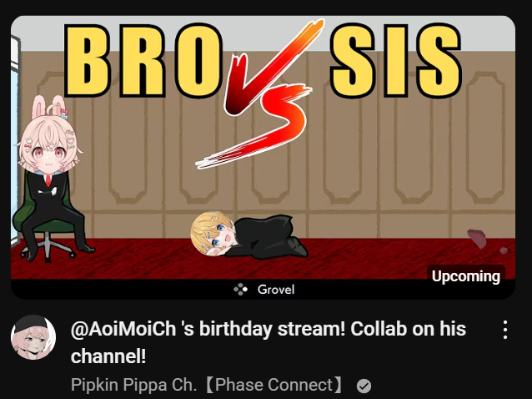Click the pink bunny-eared character
The image size is (532, 399).
(51, 177)
